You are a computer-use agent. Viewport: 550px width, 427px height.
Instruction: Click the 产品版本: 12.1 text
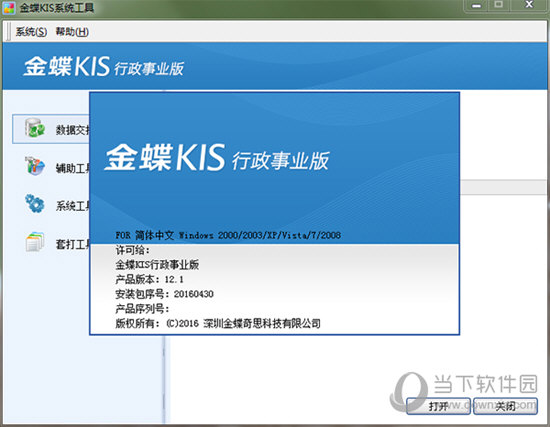(x=149, y=279)
